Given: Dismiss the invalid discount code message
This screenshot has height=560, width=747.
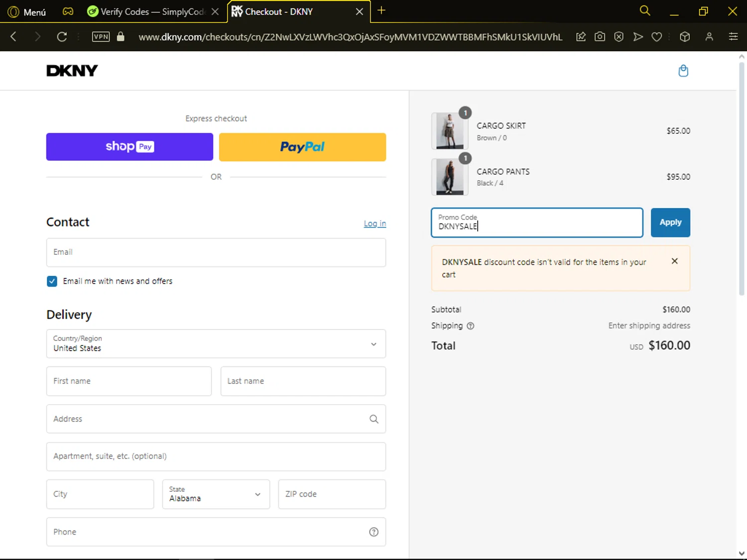Looking at the screenshot, I should click(x=675, y=261).
